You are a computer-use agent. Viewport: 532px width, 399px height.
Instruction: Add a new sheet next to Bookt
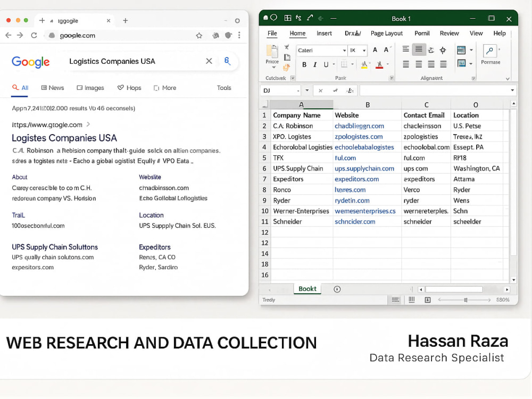click(337, 289)
